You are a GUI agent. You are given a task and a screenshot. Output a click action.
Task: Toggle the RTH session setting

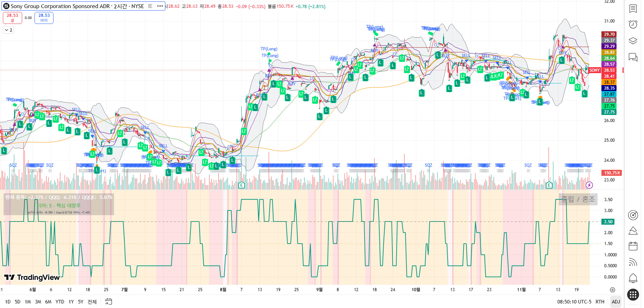coord(600,302)
